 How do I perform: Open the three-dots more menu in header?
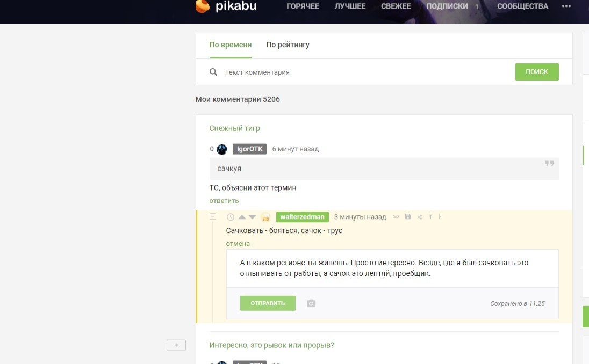point(566,6)
